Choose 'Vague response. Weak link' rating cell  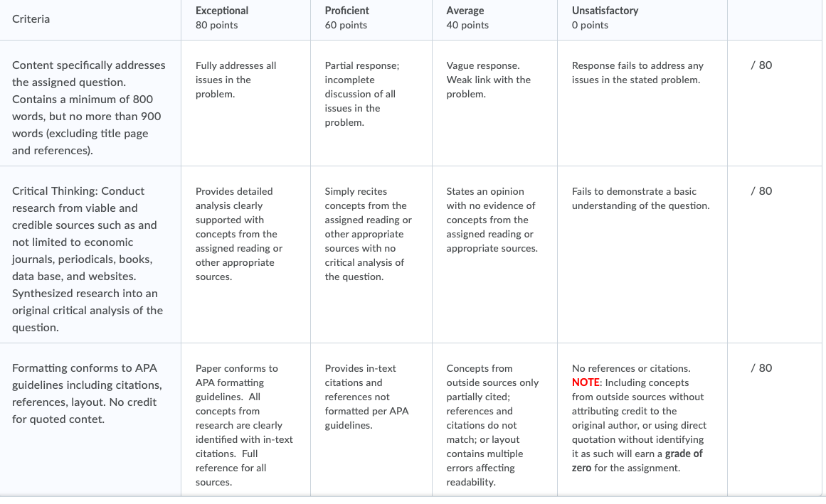pos(494,103)
